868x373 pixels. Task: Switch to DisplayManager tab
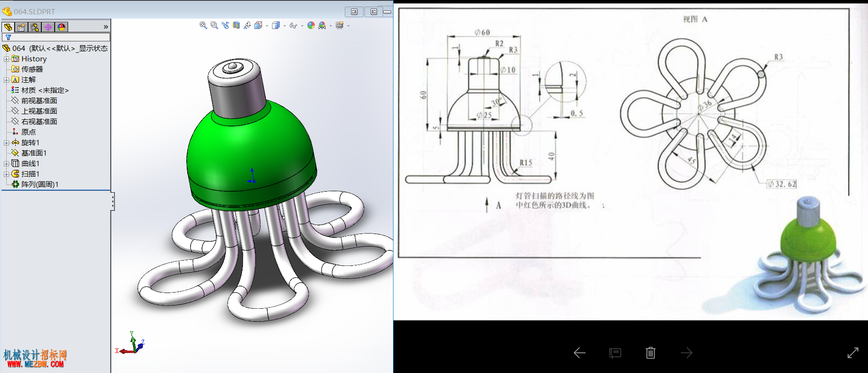tap(61, 27)
